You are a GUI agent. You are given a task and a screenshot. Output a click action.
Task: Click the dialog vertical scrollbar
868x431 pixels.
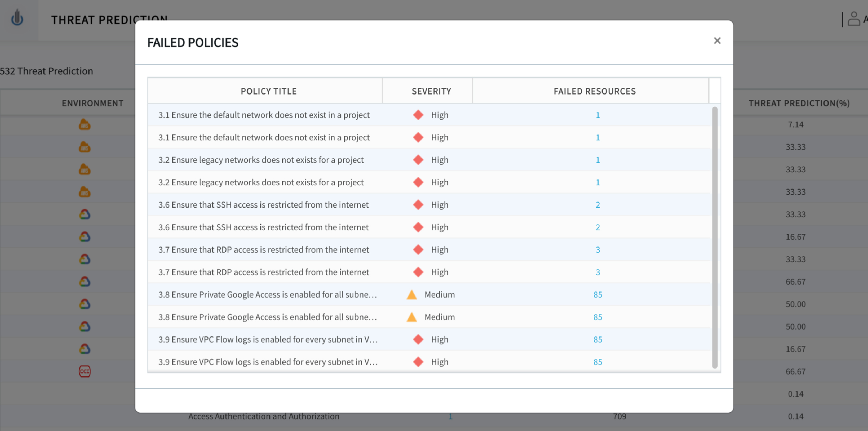click(x=715, y=238)
